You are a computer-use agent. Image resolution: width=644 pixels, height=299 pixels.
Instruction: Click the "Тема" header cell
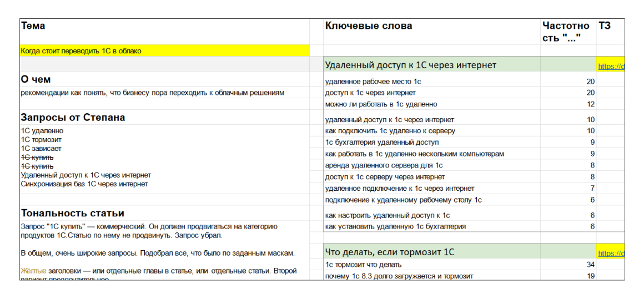(33, 26)
